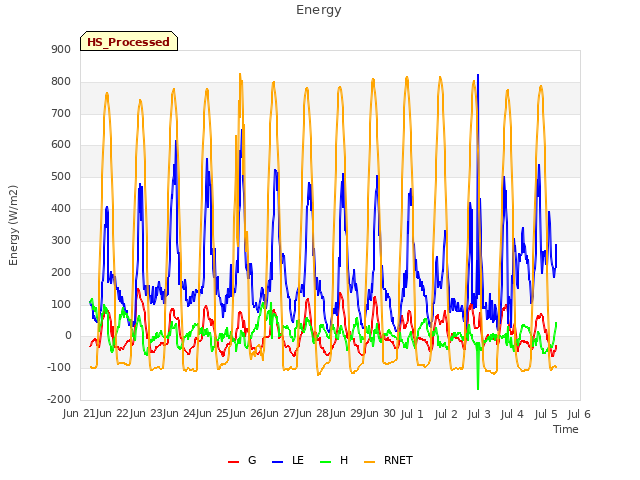Click the 700 y-axis tick label

click(x=61, y=113)
